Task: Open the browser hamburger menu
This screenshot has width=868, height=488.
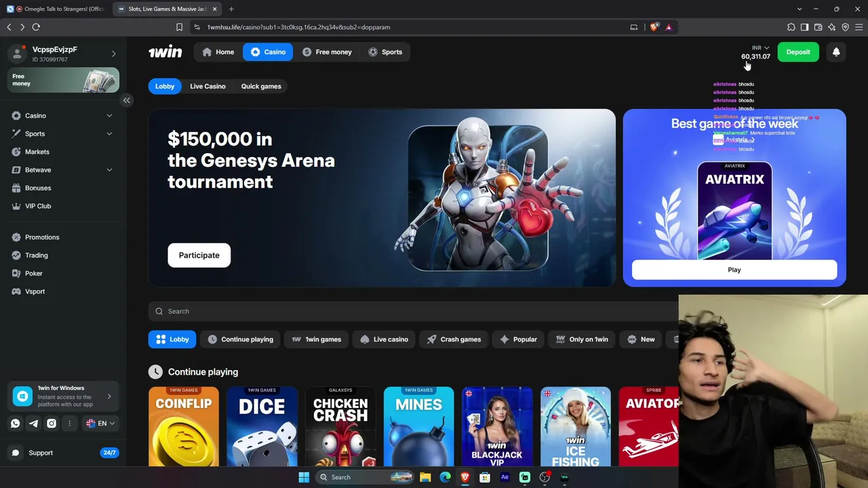Action: (x=859, y=27)
